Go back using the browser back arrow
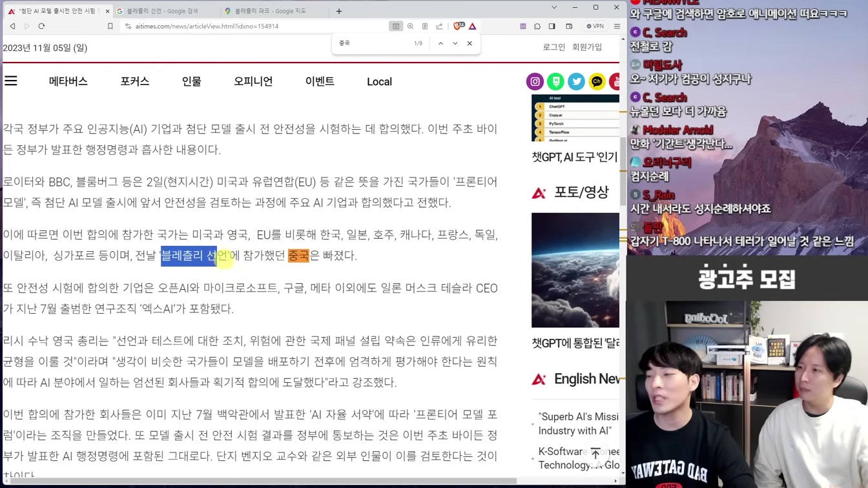Image resolution: width=868 pixels, height=488 pixels. [x=12, y=26]
